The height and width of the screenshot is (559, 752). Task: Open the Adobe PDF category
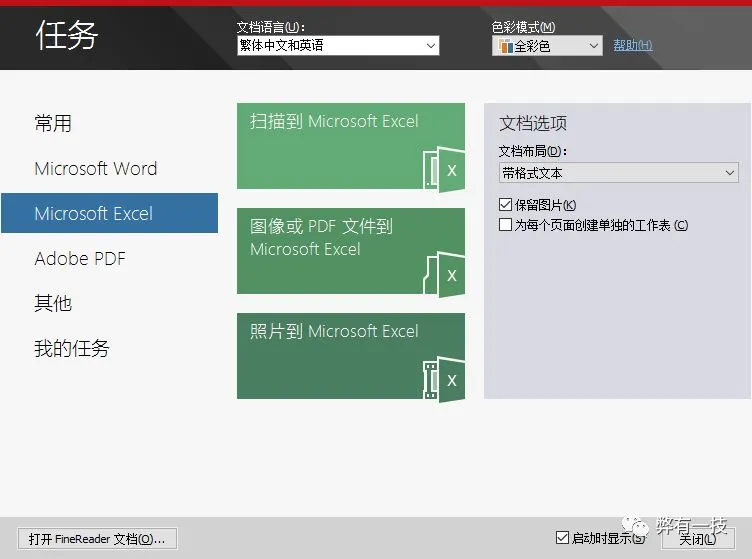(80, 258)
